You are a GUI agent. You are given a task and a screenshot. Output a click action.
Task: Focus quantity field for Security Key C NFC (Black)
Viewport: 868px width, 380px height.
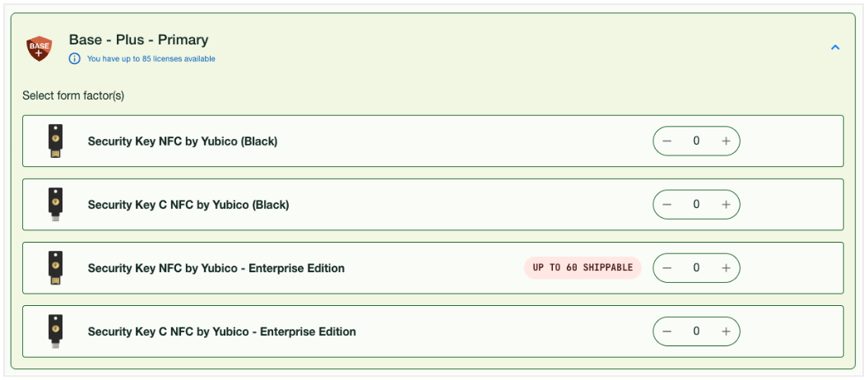[x=696, y=204]
